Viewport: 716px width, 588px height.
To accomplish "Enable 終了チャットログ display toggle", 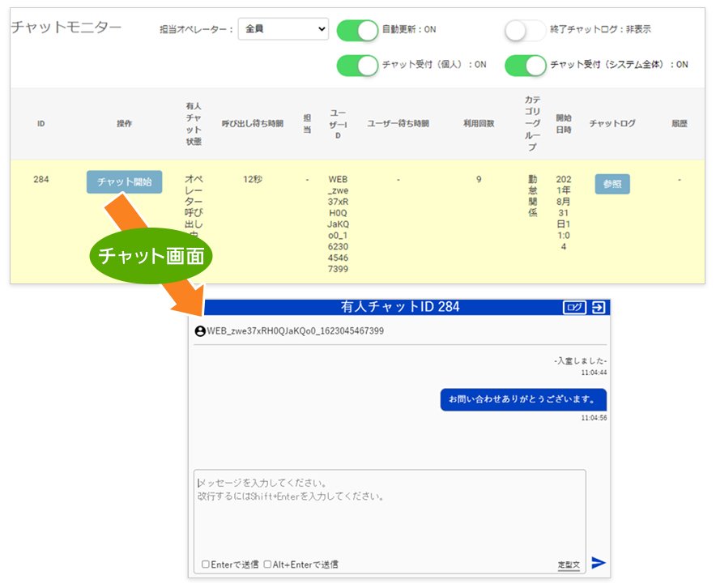I will (522, 30).
